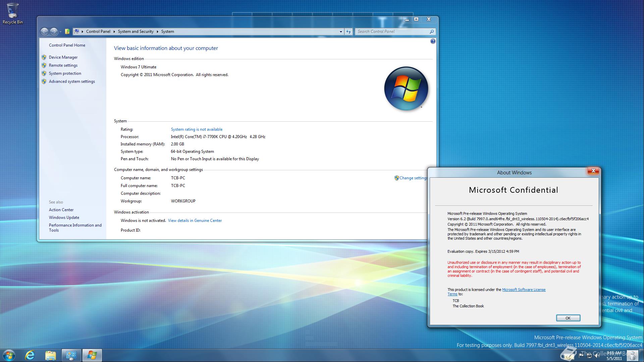This screenshot has width=644, height=362.
Task: Click the search magnifier icon
Action: [x=432, y=32]
